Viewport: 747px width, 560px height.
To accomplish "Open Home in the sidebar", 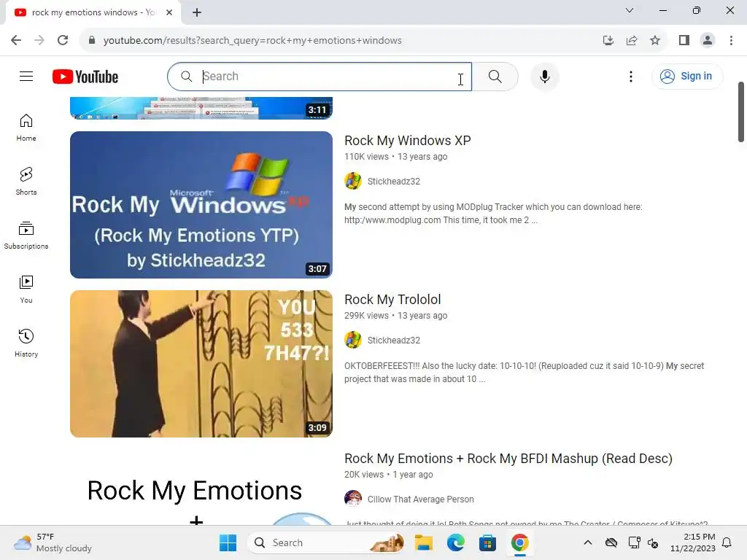I will point(26,128).
